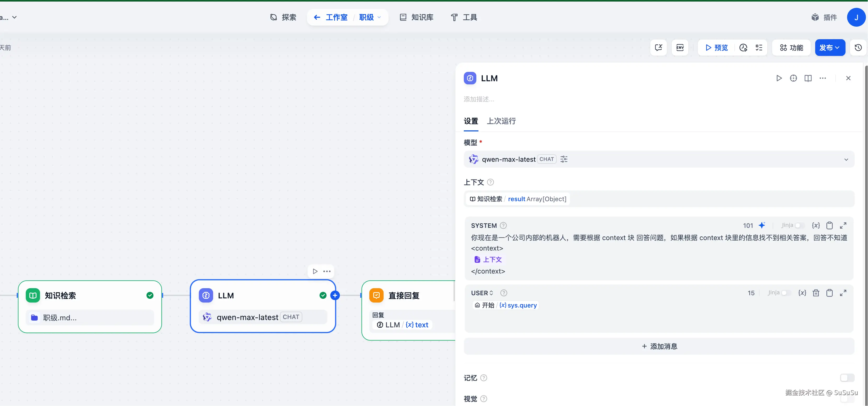Viewport: 868px width, 406px height.
Task: Open the LLM panel help book icon
Action: pyautogui.click(x=808, y=78)
